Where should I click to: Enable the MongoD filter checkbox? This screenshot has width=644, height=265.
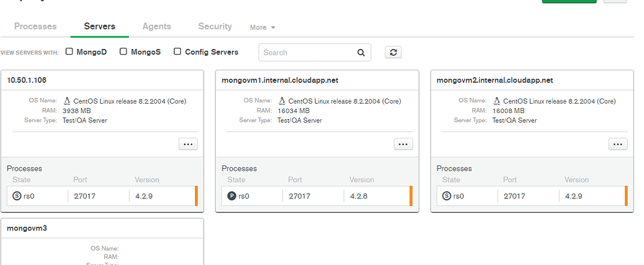70,52
